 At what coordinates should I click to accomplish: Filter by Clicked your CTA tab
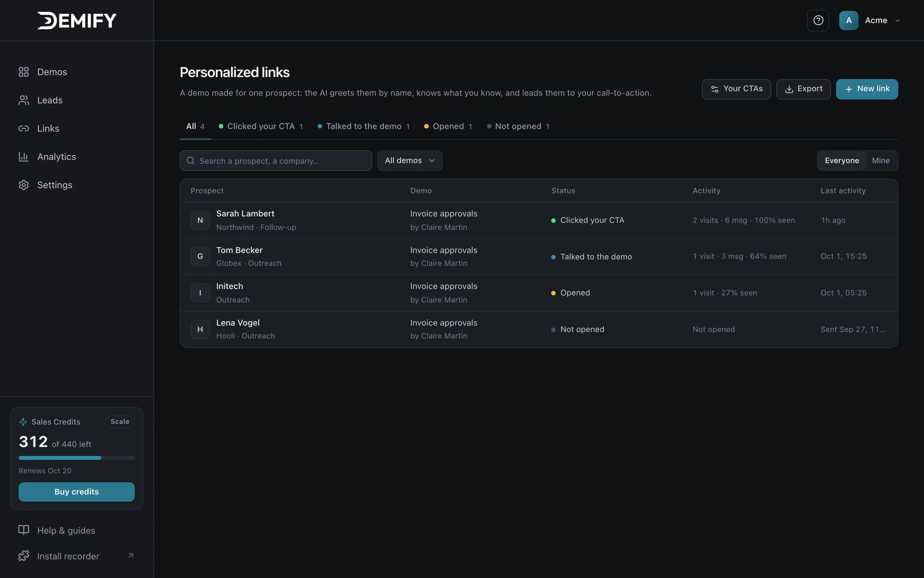pyautogui.click(x=261, y=127)
